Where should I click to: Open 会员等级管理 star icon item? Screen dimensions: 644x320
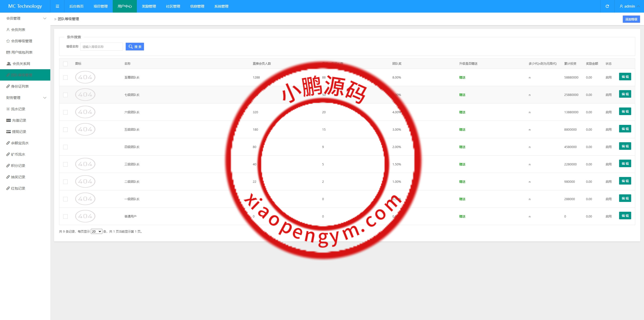[x=21, y=41]
